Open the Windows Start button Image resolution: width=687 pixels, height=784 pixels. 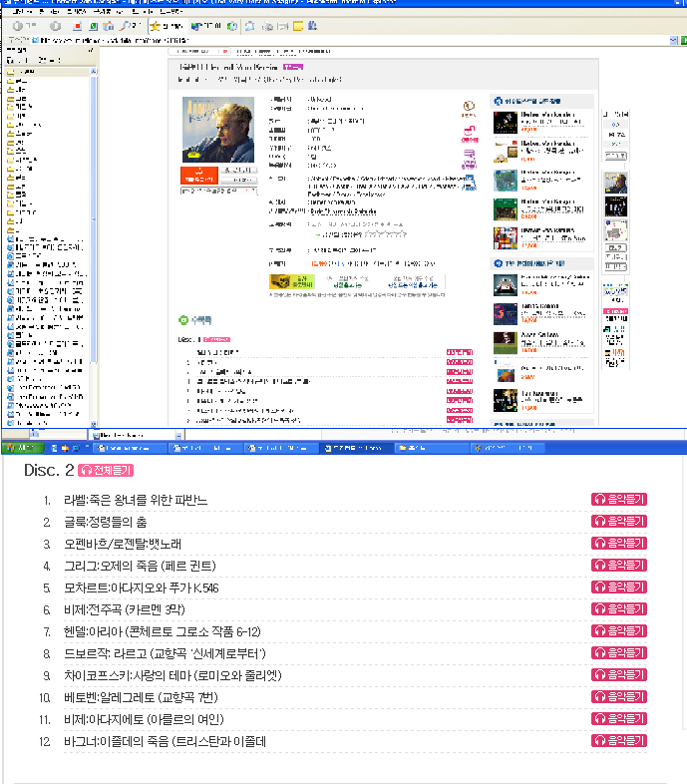coord(20,448)
